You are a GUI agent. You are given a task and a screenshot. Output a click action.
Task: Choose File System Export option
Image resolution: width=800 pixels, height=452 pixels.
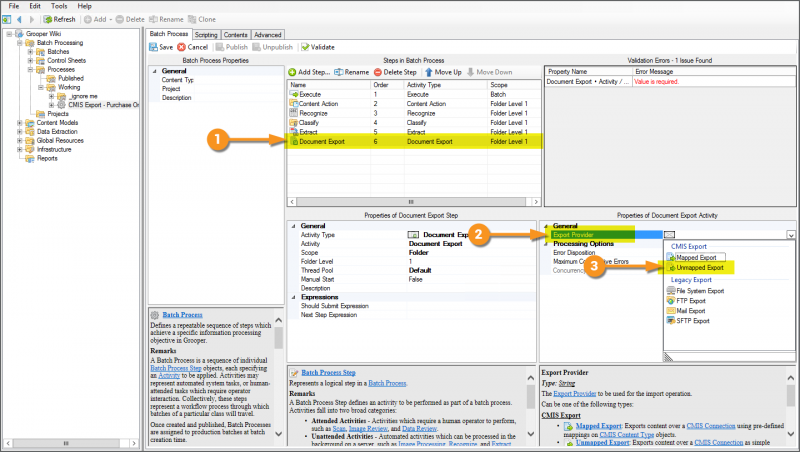[695, 291]
